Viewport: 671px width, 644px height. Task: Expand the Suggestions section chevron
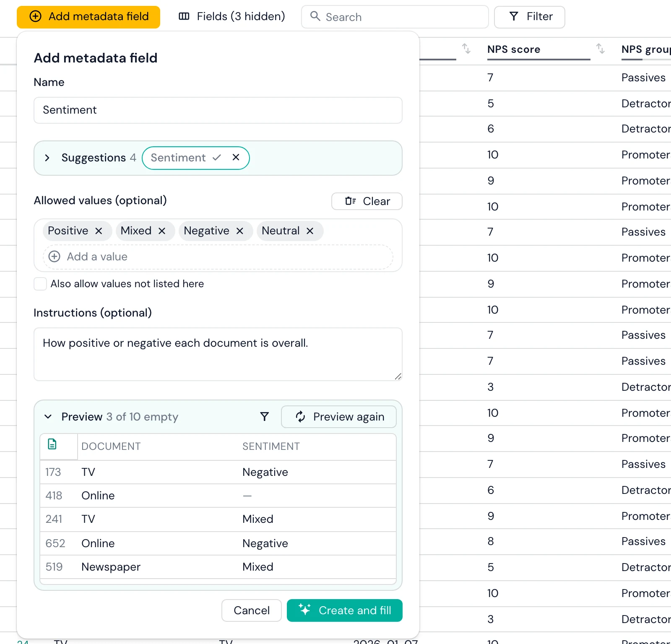click(47, 158)
